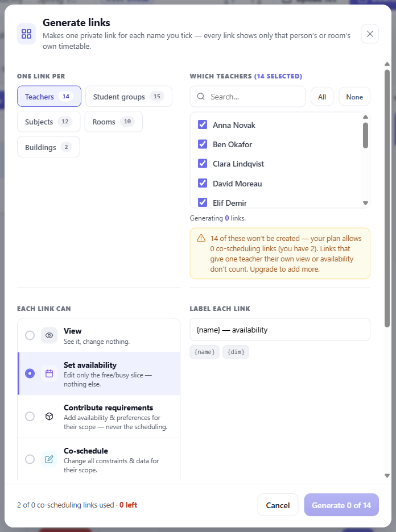Click the dialog scrollbar down arrow

tap(387, 476)
